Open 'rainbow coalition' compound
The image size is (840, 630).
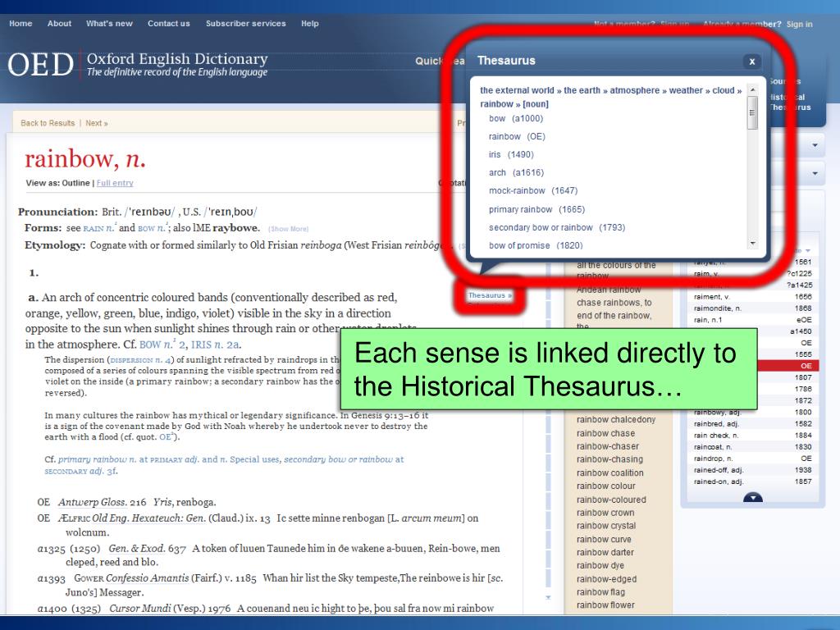pyautogui.click(x=610, y=473)
